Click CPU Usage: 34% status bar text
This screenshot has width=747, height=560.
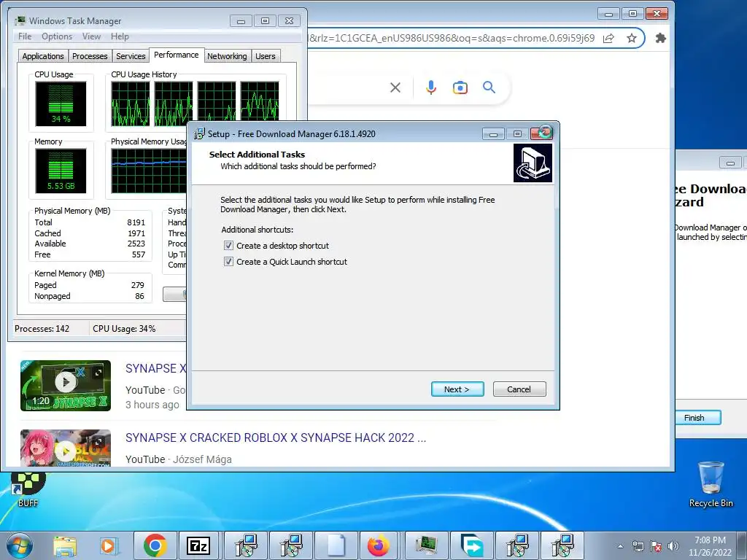pyautogui.click(x=124, y=329)
